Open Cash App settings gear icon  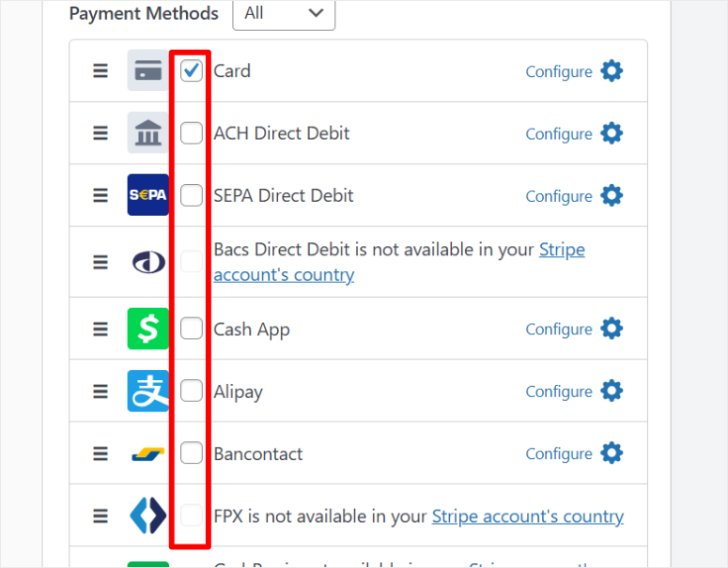point(612,329)
